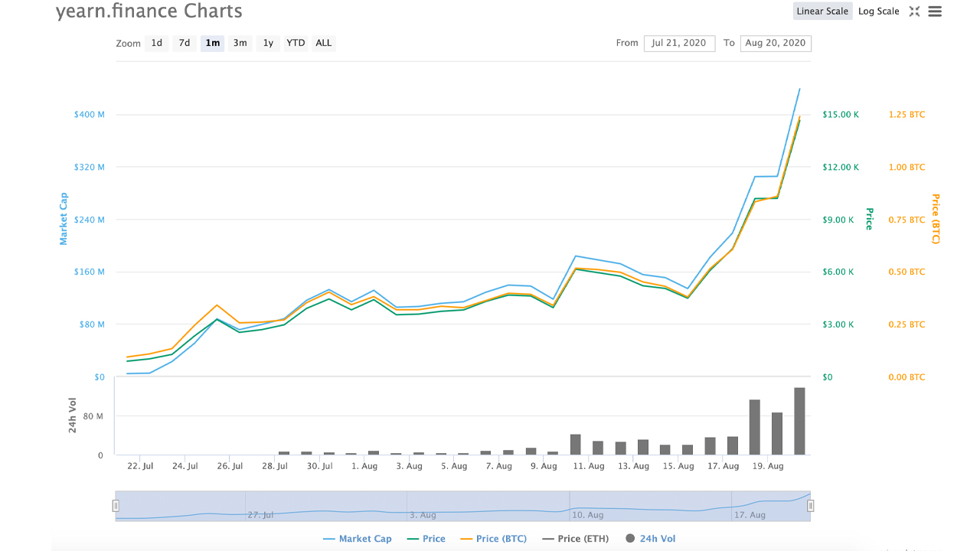The width and height of the screenshot is (980, 551).
Task: Grab the right navigator range handle
Action: (810, 506)
